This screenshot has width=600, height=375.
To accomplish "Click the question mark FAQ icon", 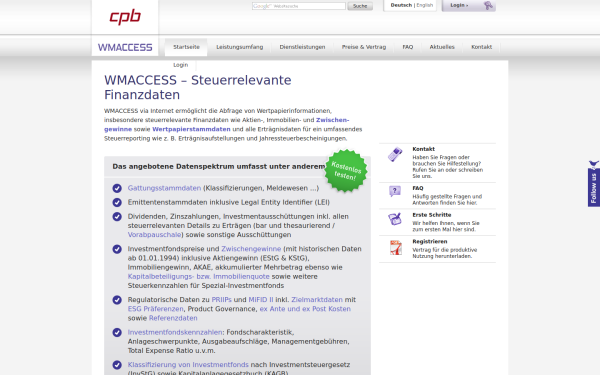I will [395, 191].
